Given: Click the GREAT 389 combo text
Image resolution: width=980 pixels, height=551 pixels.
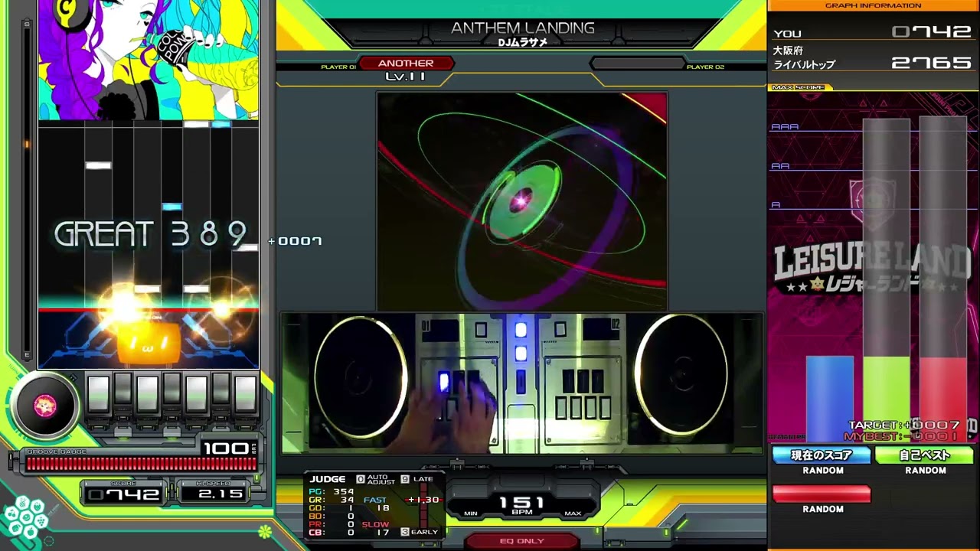Looking at the screenshot, I should [x=151, y=234].
